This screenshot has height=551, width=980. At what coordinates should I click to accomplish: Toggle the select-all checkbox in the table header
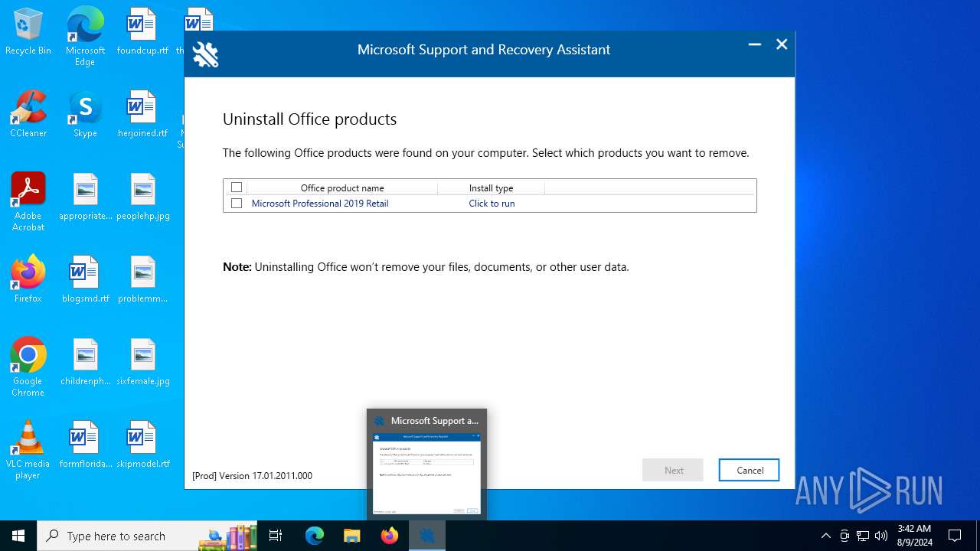pos(237,187)
